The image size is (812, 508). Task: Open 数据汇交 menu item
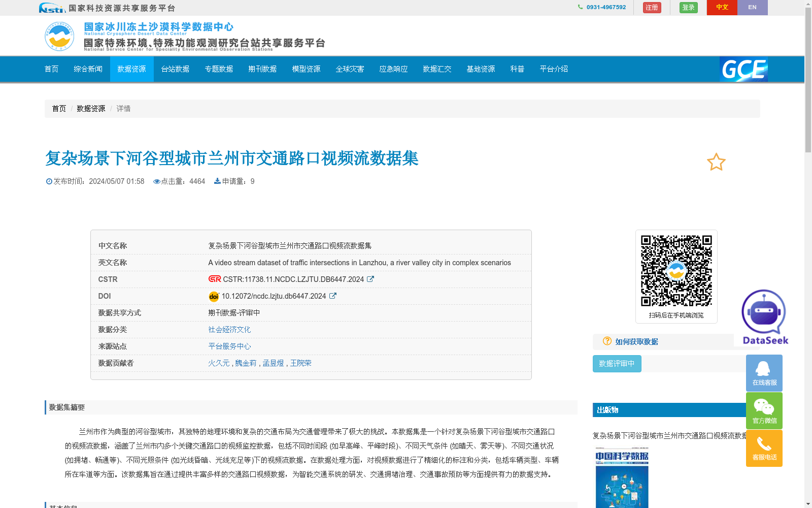pyautogui.click(x=437, y=69)
